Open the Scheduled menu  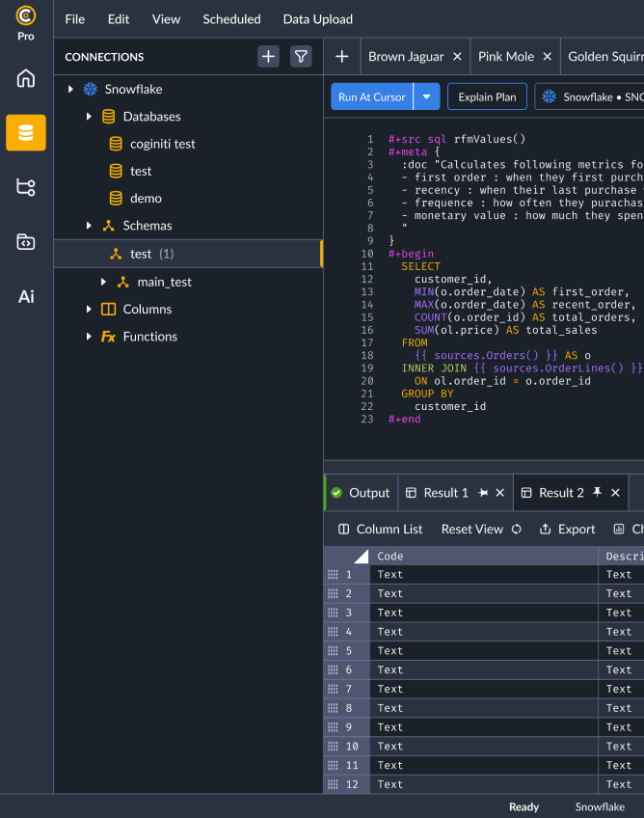coord(231,19)
